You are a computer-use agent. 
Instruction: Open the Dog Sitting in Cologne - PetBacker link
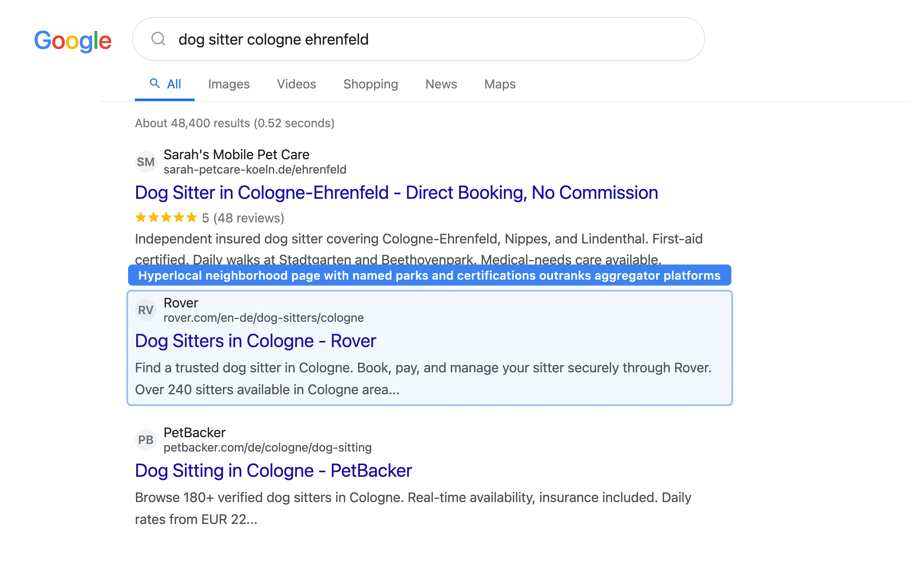click(273, 470)
